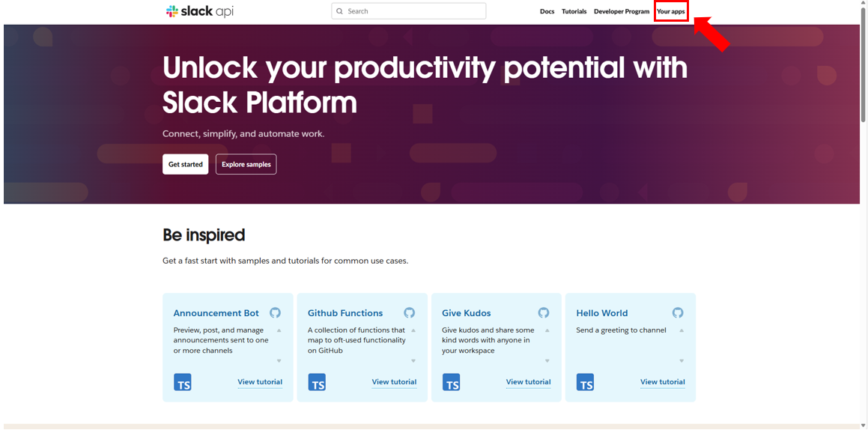Open the Developer Program menu item

622,11
